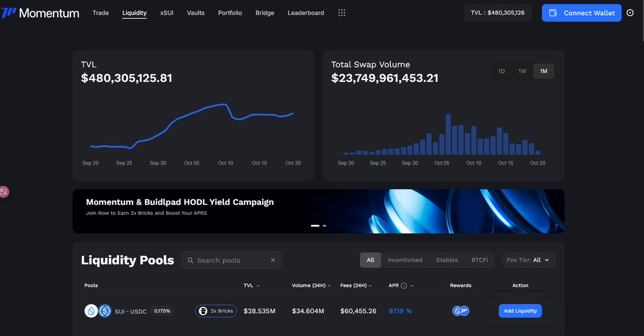Open the Liquidity page
Screen dimensions: 644x336
134,13
